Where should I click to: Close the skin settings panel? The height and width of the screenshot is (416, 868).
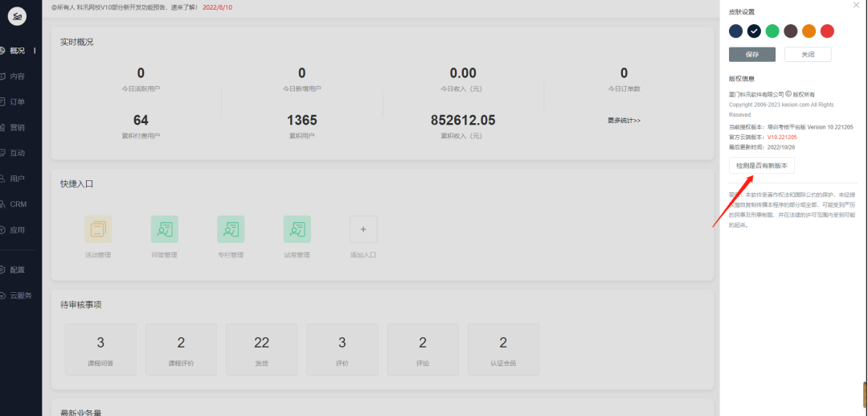[x=857, y=5]
